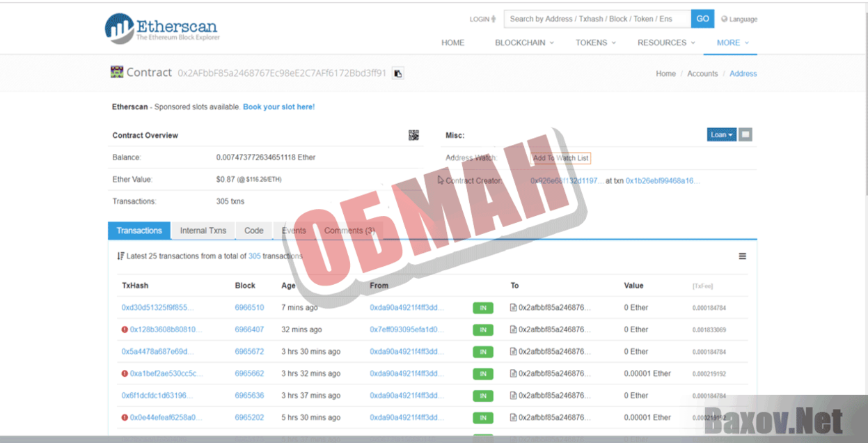Click the LOGIN link
This screenshot has height=443, width=868.
tap(482, 20)
